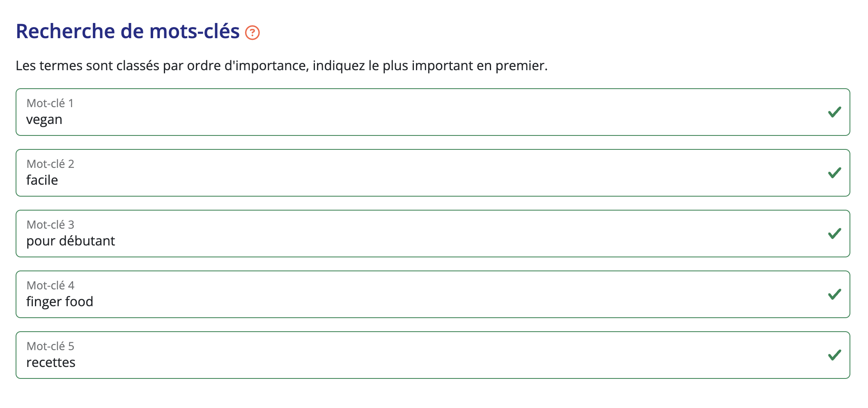Click the green checkmark in Mot-clé 1 field
Image resolution: width=868 pixels, height=408 pixels.
coord(834,112)
